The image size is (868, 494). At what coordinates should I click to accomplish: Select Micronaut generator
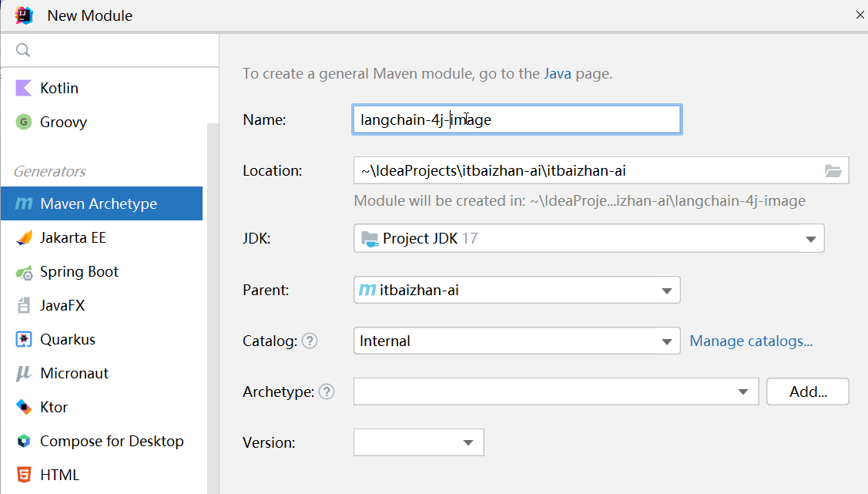point(102,373)
